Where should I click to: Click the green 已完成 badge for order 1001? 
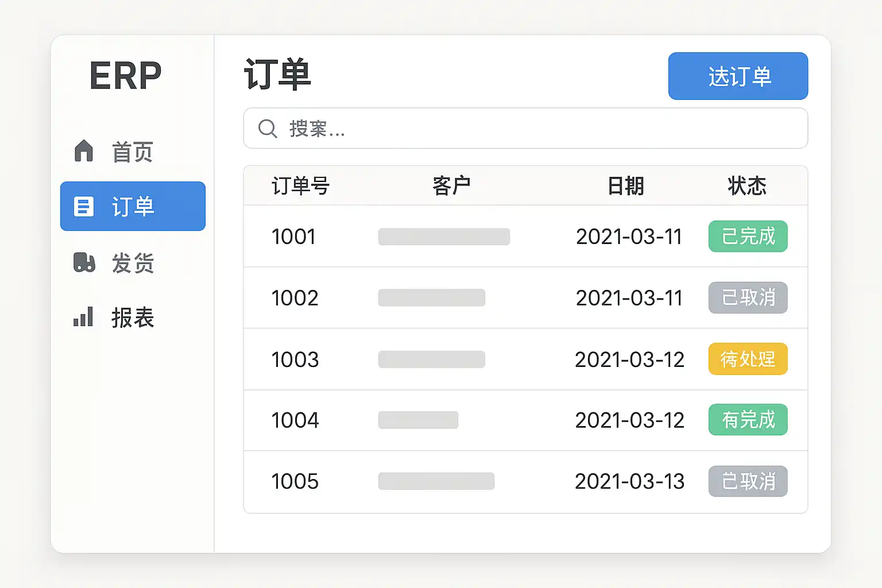[748, 237]
